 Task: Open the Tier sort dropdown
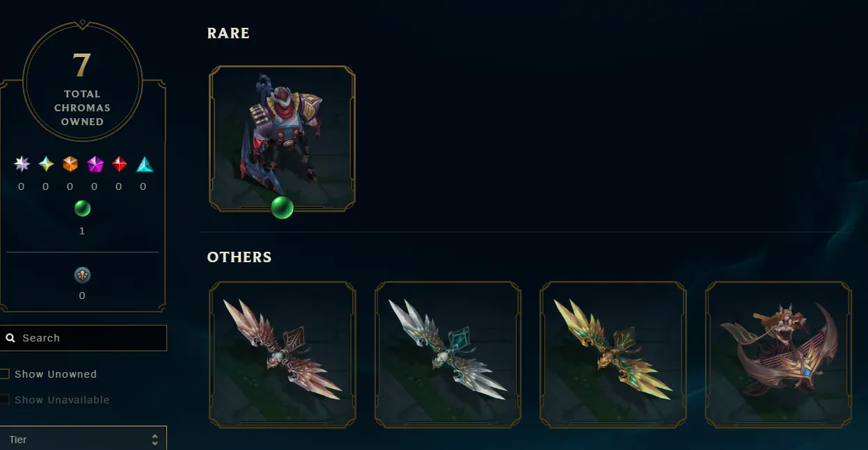tap(83, 439)
